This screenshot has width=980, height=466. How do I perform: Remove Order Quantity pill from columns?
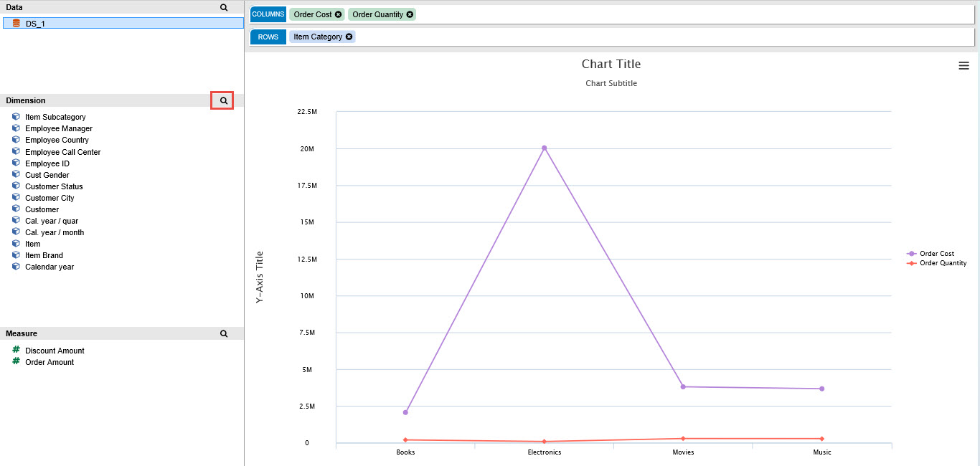click(410, 14)
